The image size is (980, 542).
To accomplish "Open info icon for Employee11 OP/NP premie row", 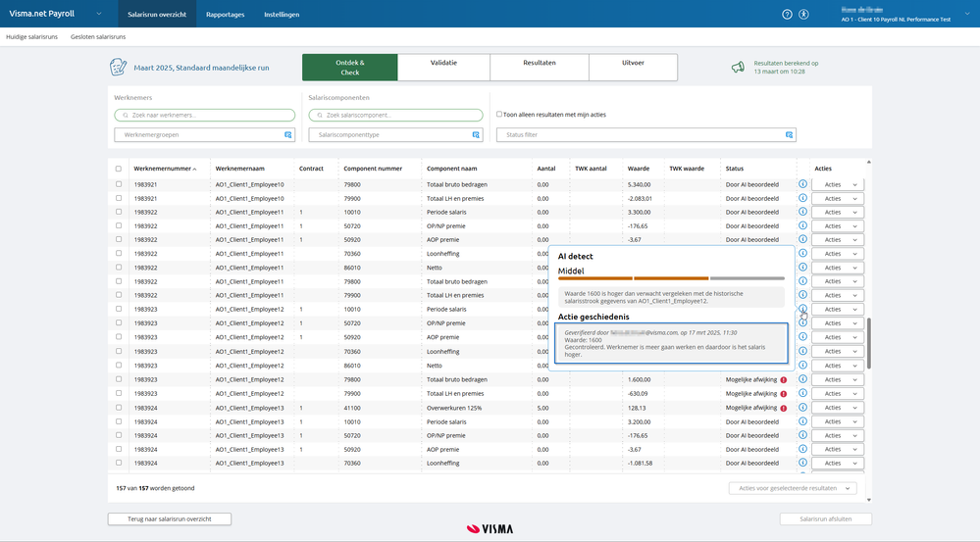I will (802, 225).
